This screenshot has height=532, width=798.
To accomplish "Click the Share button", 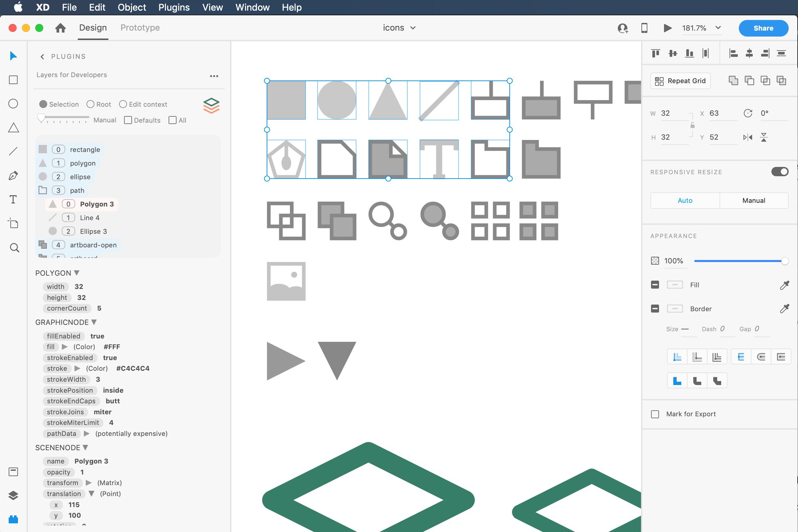I will pos(763,28).
